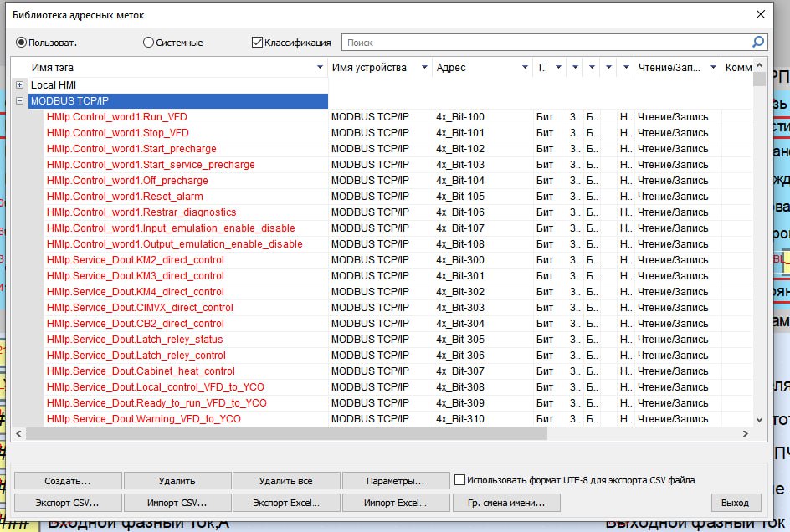Open the Имя устройства column filter dropdown
The image size is (790, 532).
424,67
